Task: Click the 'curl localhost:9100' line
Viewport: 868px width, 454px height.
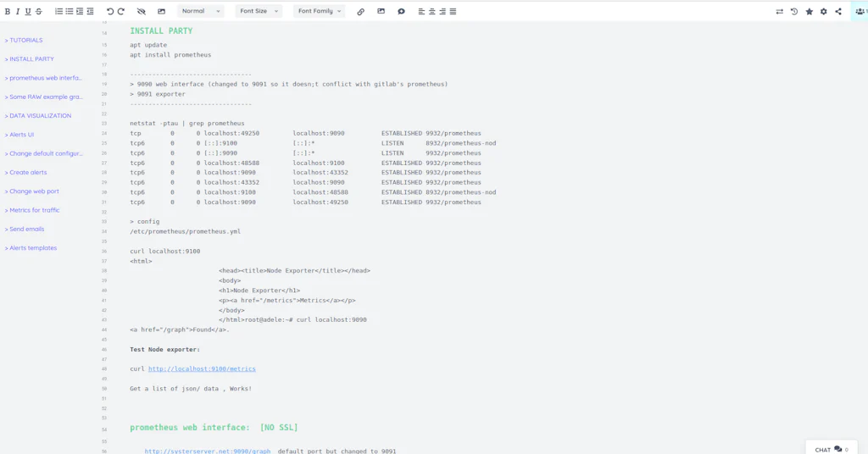Action: (x=165, y=251)
